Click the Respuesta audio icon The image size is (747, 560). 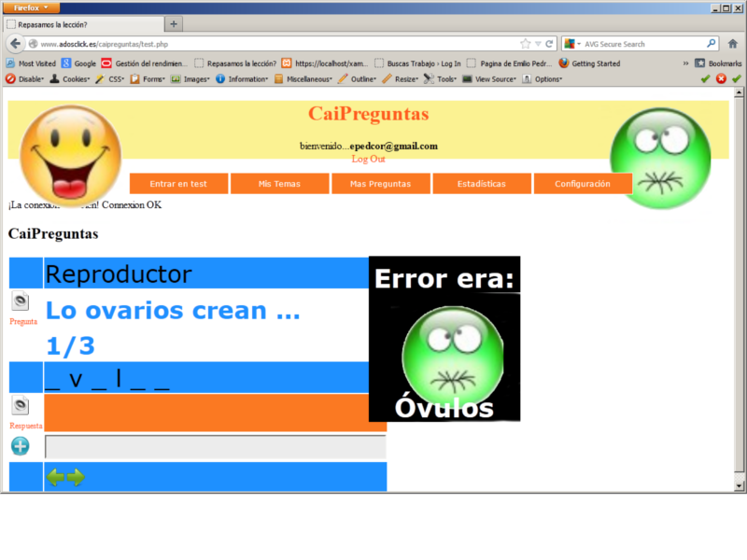tap(21, 406)
